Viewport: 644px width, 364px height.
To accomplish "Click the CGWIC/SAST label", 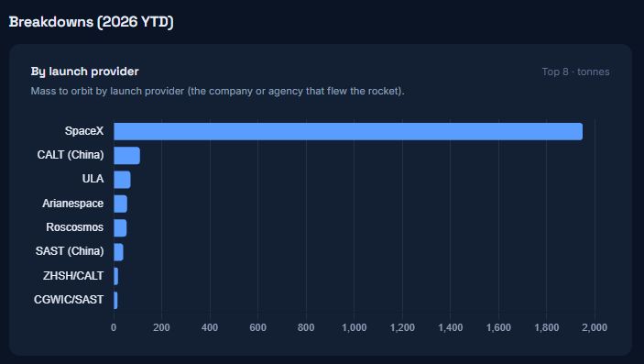I will pyautogui.click(x=69, y=300).
